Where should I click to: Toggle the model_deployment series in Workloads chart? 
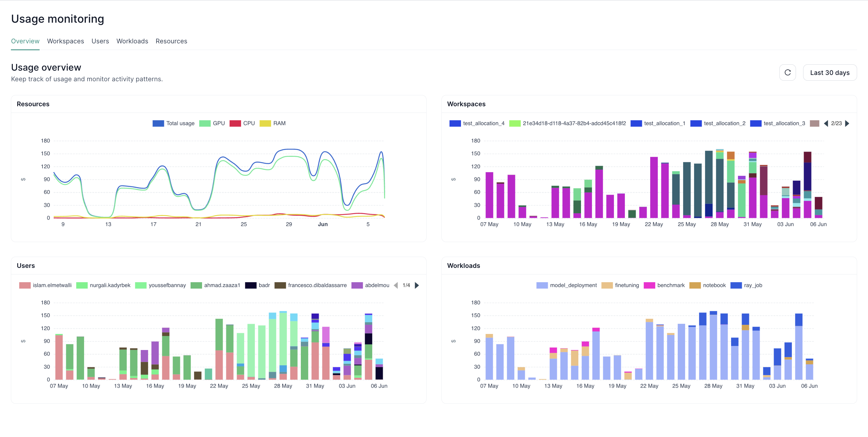tap(542, 285)
